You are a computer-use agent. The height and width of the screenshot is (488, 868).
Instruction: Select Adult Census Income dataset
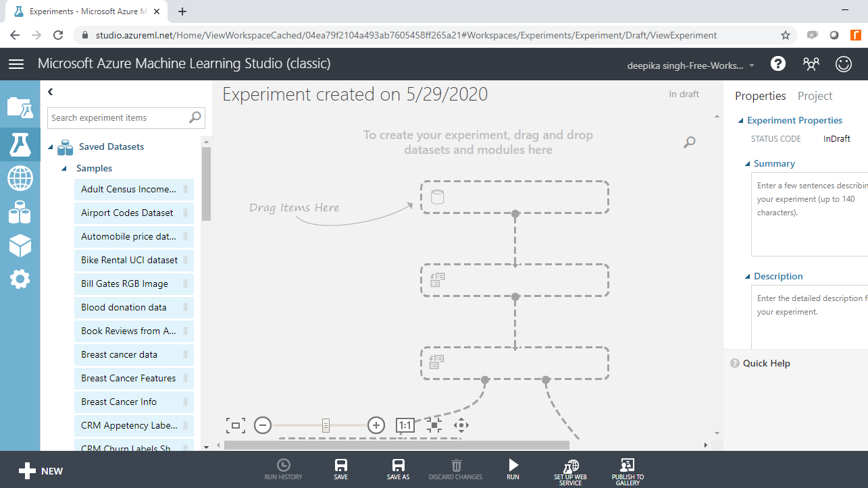[134, 190]
